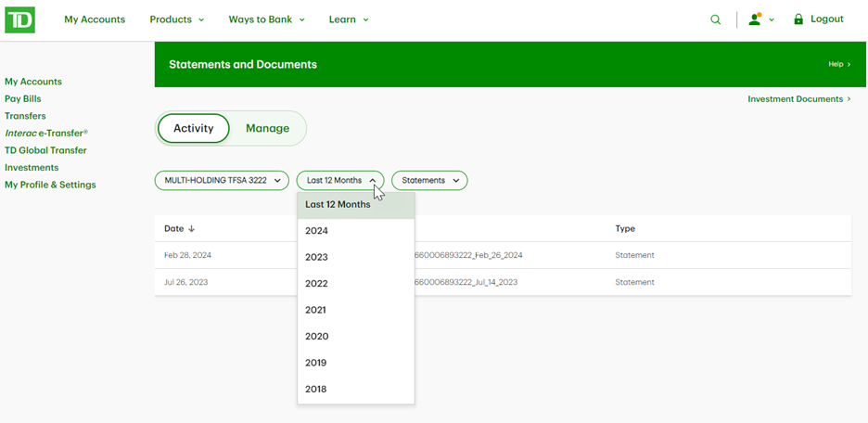Open the Feb_26_2024 statement document
The image size is (868, 423).
468,255
